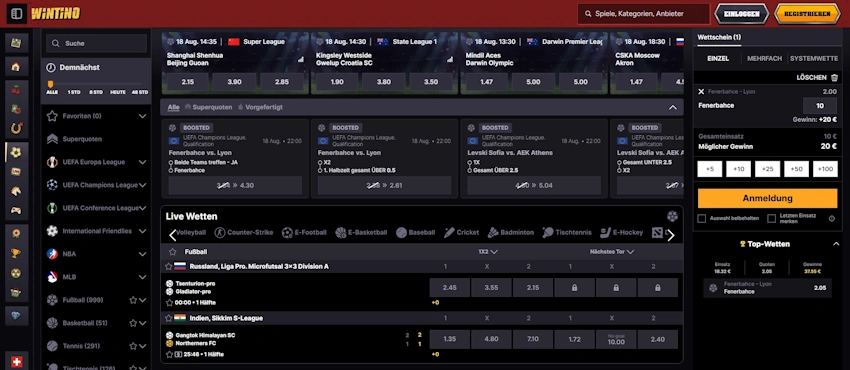Image resolution: width=850 pixels, height=370 pixels.
Task: Select the football sports icon in left rail
Action: pos(16,152)
